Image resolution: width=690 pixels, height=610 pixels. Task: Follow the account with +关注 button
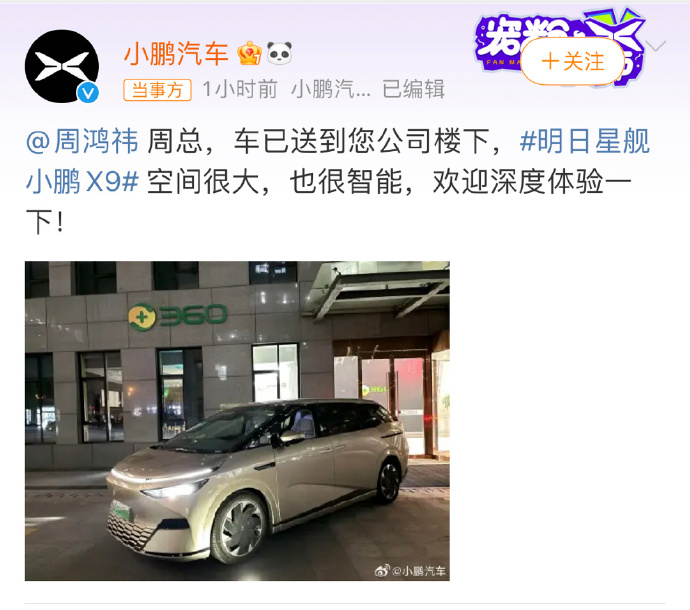pyautogui.click(x=573, y=61)
